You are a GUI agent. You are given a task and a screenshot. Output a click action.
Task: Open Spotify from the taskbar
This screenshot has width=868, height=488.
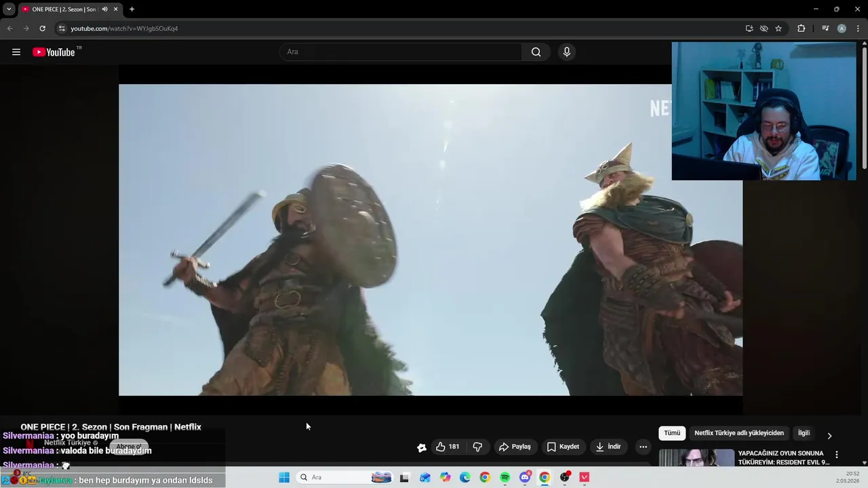505,477
